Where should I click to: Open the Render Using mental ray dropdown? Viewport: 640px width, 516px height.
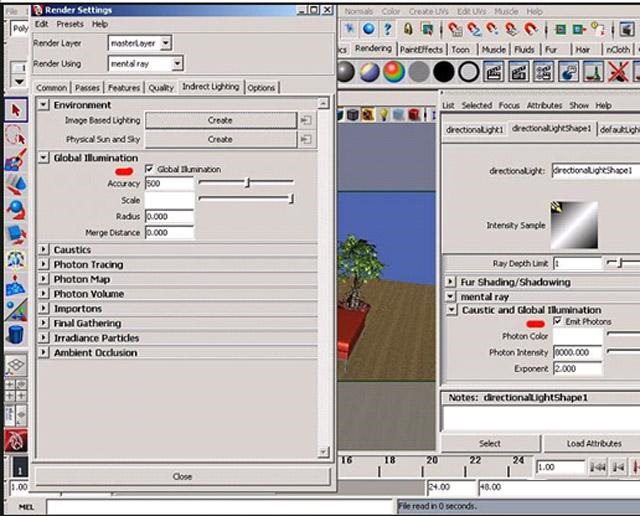click(x=177, y=64)
